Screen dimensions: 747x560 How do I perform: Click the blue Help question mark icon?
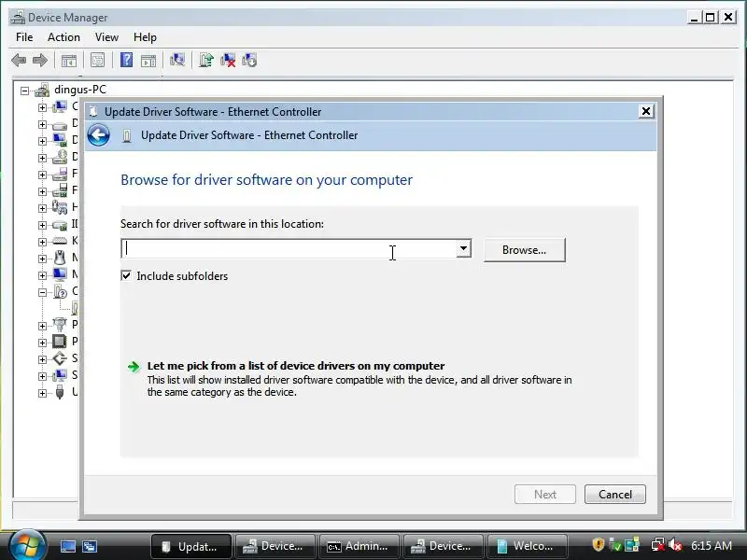coord(126,60)
